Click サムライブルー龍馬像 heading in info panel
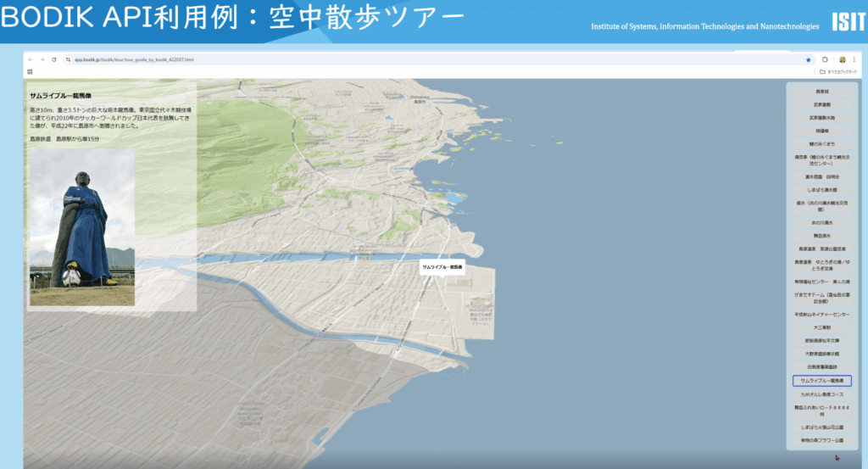Screen dimensions: 868x469 60,96
